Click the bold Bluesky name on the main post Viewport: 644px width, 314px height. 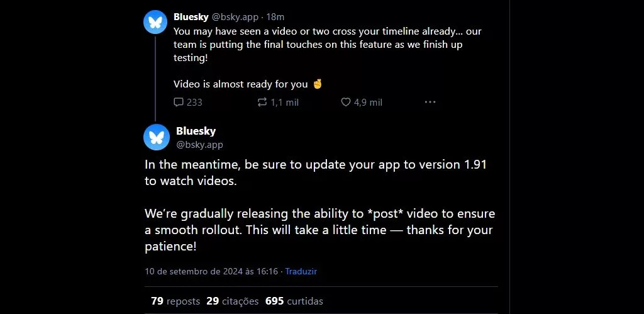(x=196, y=131)
